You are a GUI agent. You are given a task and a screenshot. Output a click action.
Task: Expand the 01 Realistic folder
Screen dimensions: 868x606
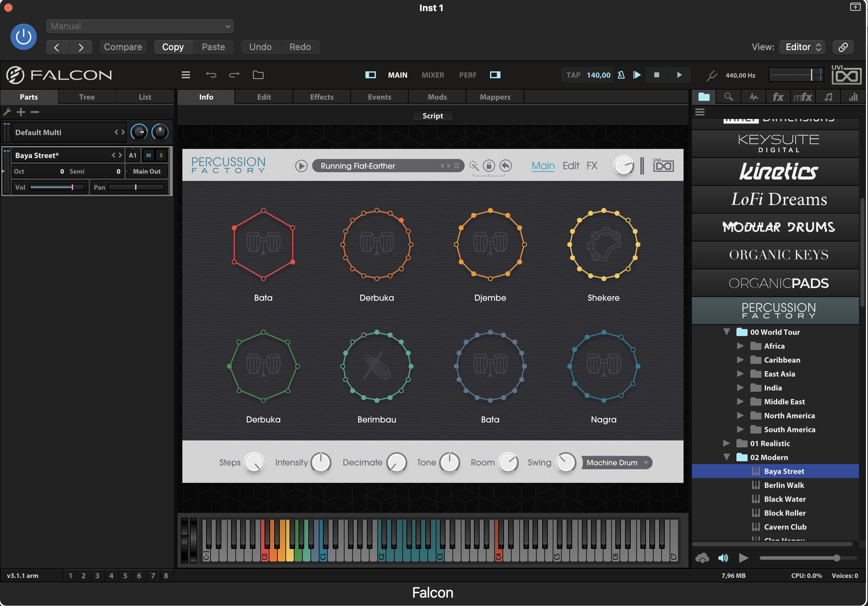pos(726,443)
